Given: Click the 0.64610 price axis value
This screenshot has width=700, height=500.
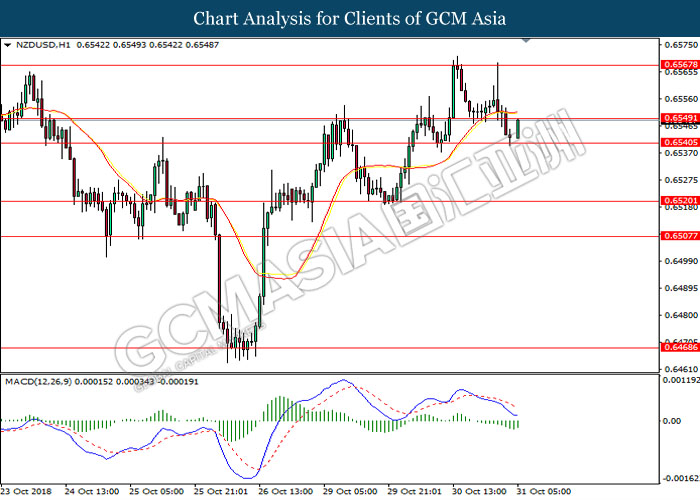Looking at the screenshot, I should pos(681,370).
